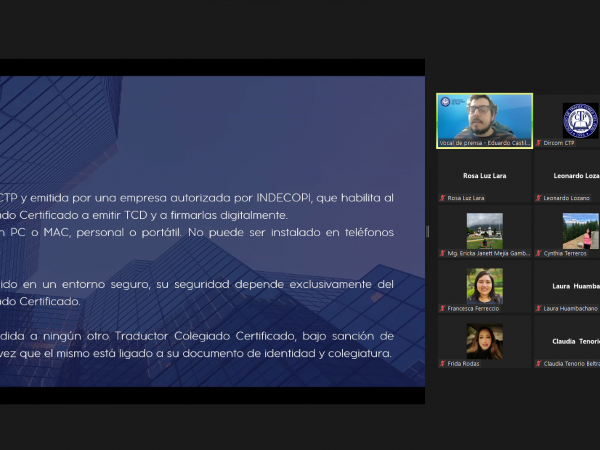This screenshot has height=450, width=600.
Task: Click muted mic icon beside Dircom CTP
Action: pyautogui.click(x=538, y=143)
